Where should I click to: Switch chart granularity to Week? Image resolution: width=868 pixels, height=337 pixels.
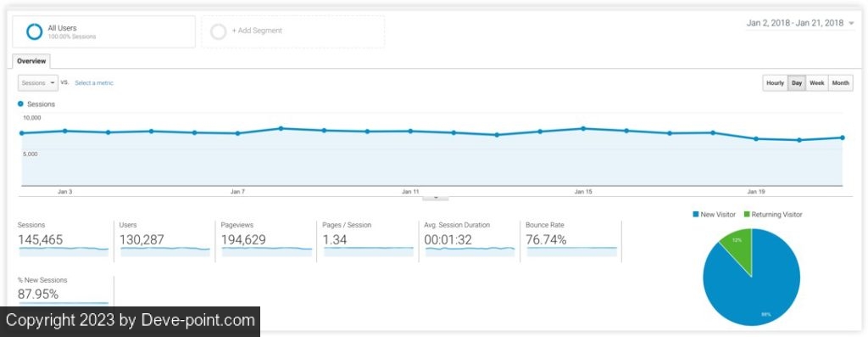[x=817, y=83]
